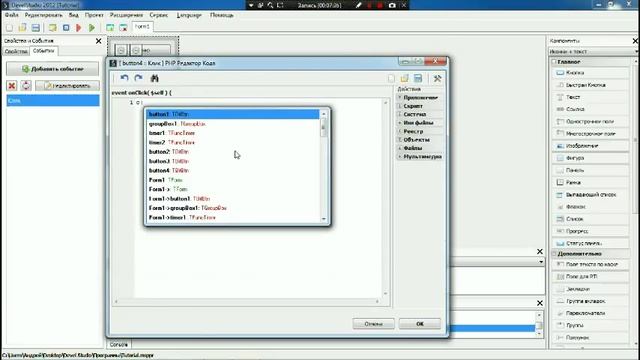
Task: Click the blank page icon in code editor
Action: tap(391, 78)
